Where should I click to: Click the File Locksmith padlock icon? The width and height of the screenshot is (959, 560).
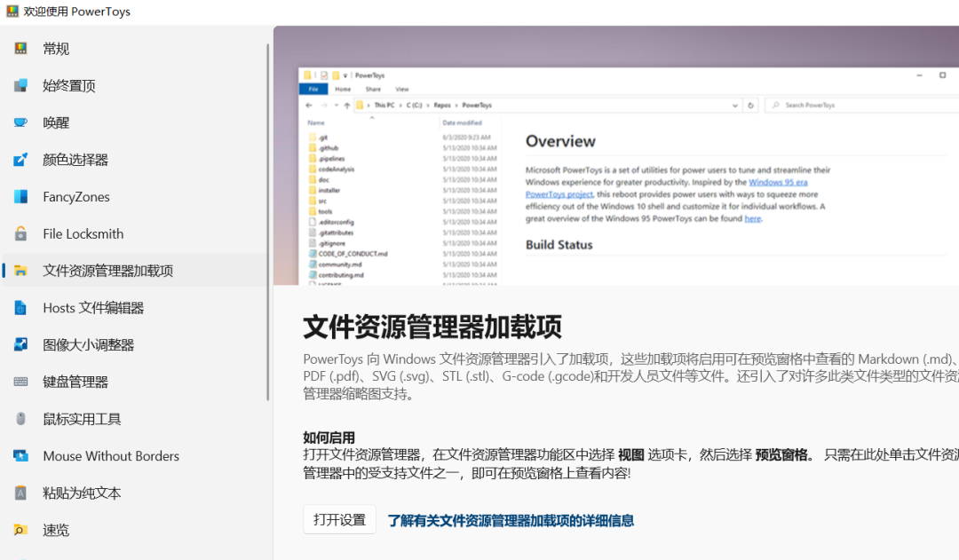click(x=20, y=233)
